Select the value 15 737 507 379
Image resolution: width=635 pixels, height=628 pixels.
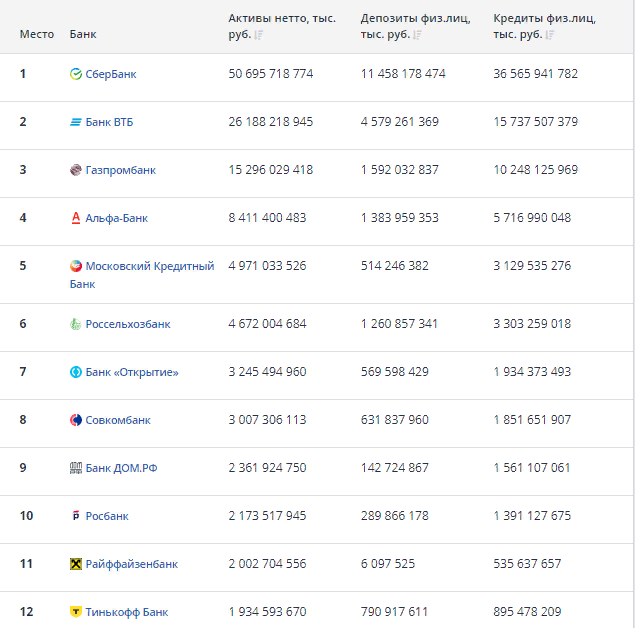point(535,121)
